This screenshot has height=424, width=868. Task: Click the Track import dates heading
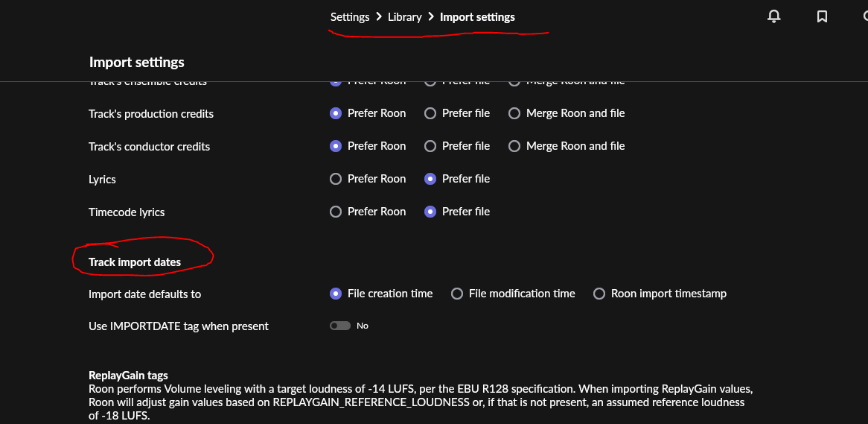135,262
